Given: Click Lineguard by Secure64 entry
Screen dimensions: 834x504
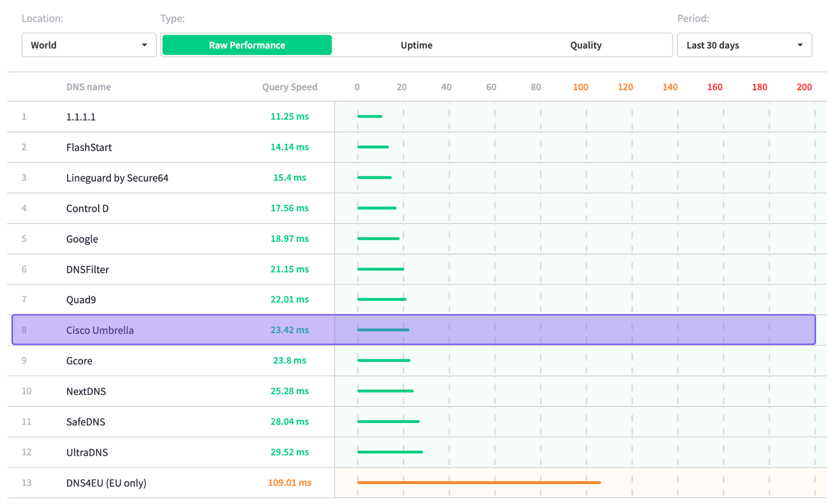Looking at the screenshot, I should click(x=117, y=178).
